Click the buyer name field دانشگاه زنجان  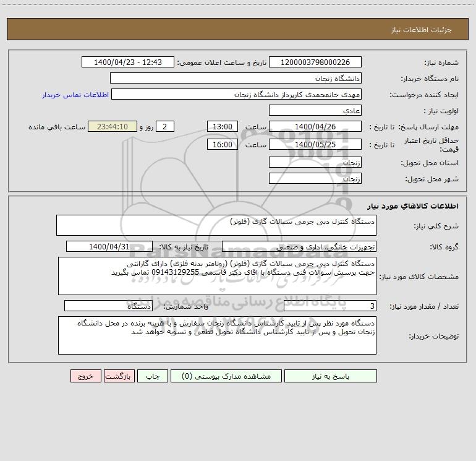coord(236,78)
